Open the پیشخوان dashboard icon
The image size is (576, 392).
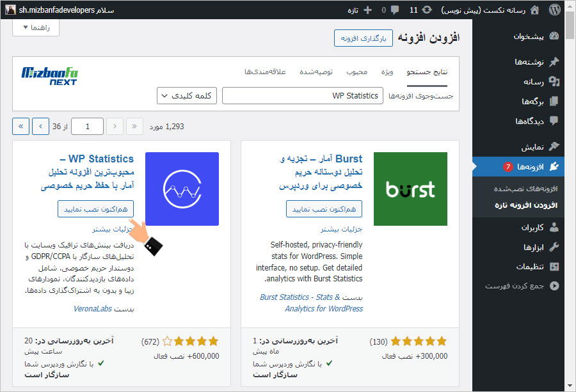pos(554,36)
